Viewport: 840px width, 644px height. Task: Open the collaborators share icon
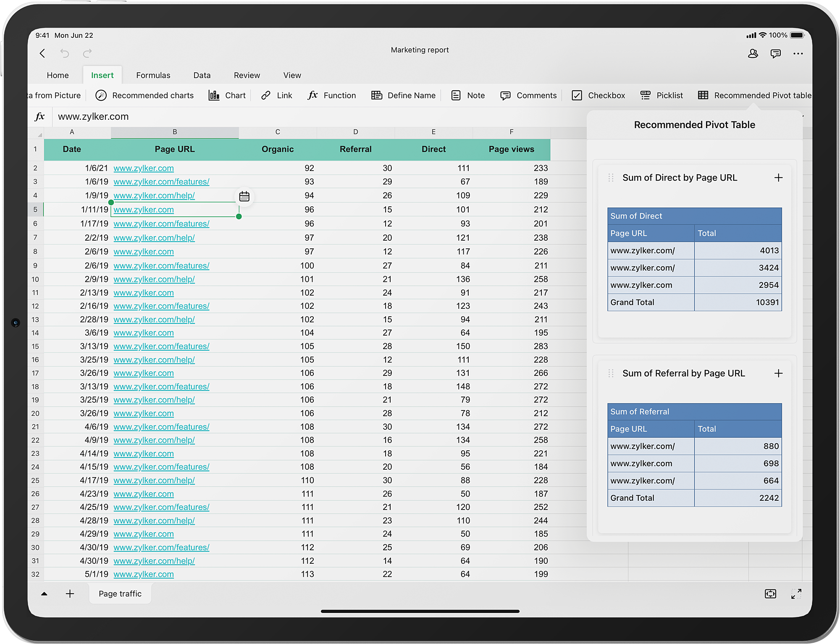click(x=753, y=53)
